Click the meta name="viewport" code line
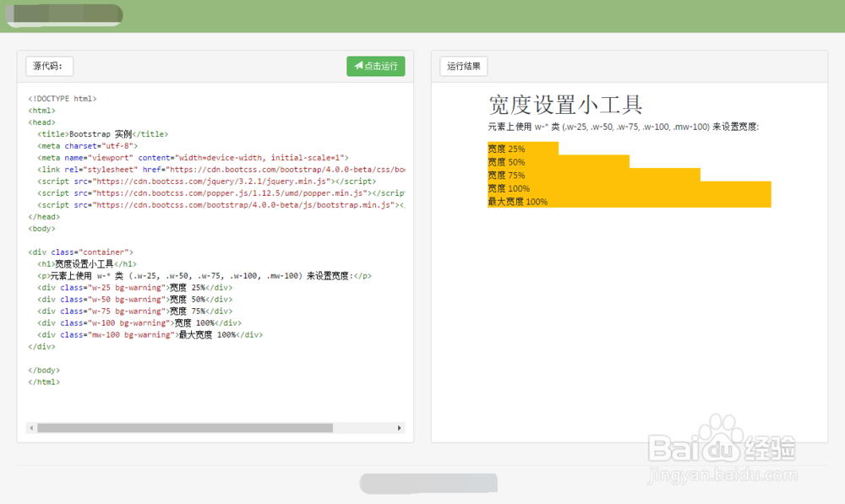 point(193,158)
